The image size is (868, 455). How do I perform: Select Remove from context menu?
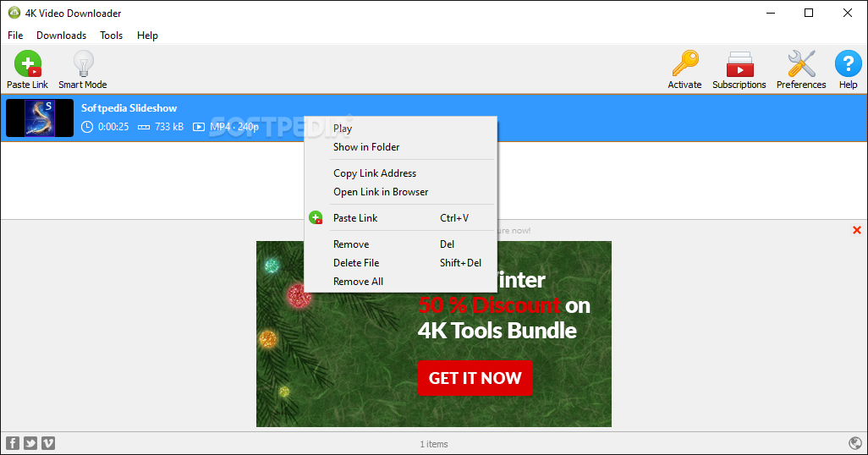tap(401, 244)
